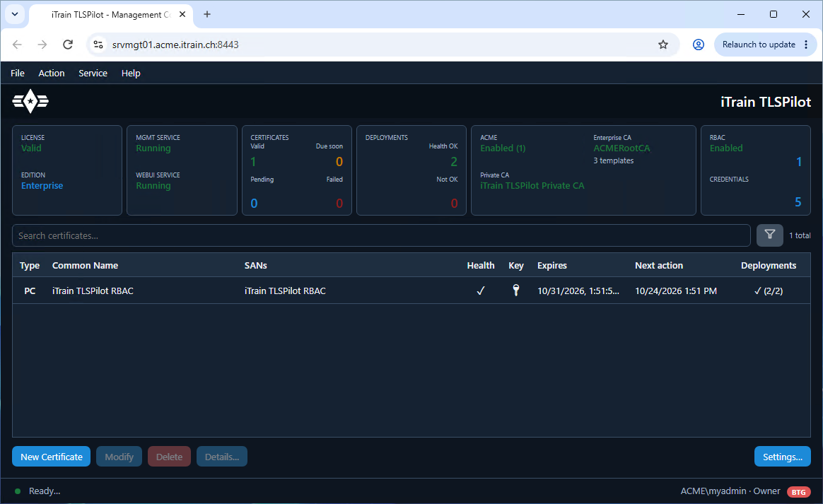The height and width of the screenshot is (504, 823).
Task: Sort by Next action column header
Action: tap(659, 266)
